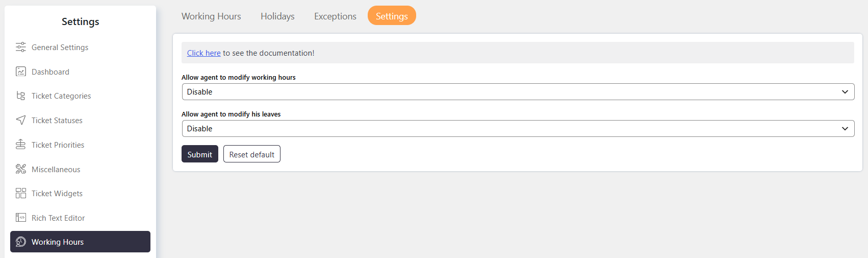Switch to the Working Hours tab

pos(211,16)
